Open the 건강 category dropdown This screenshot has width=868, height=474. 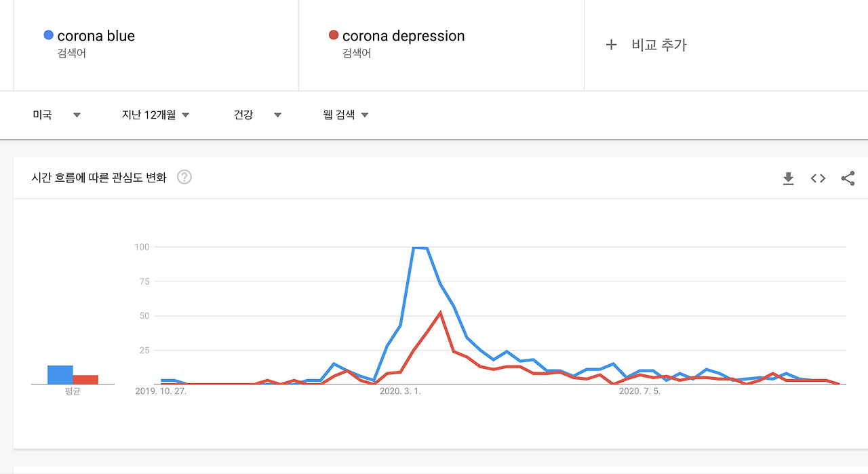point(258,115)
